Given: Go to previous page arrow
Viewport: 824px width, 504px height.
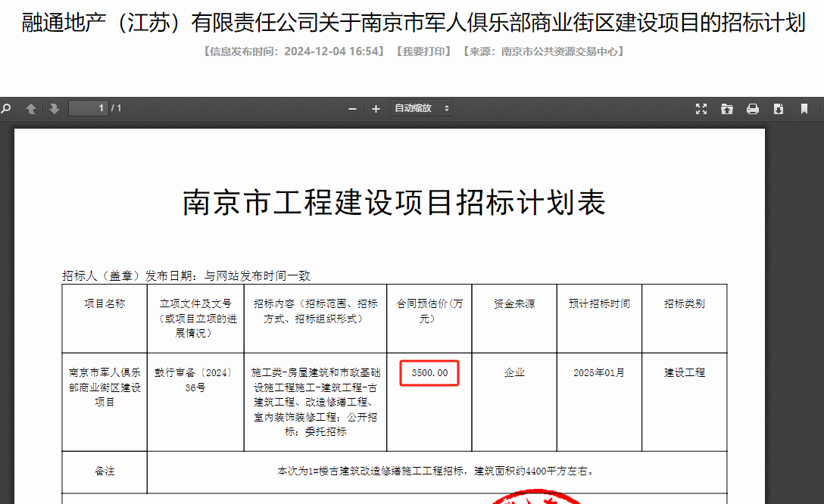Looking at the screenshot, I should point(31,109).
